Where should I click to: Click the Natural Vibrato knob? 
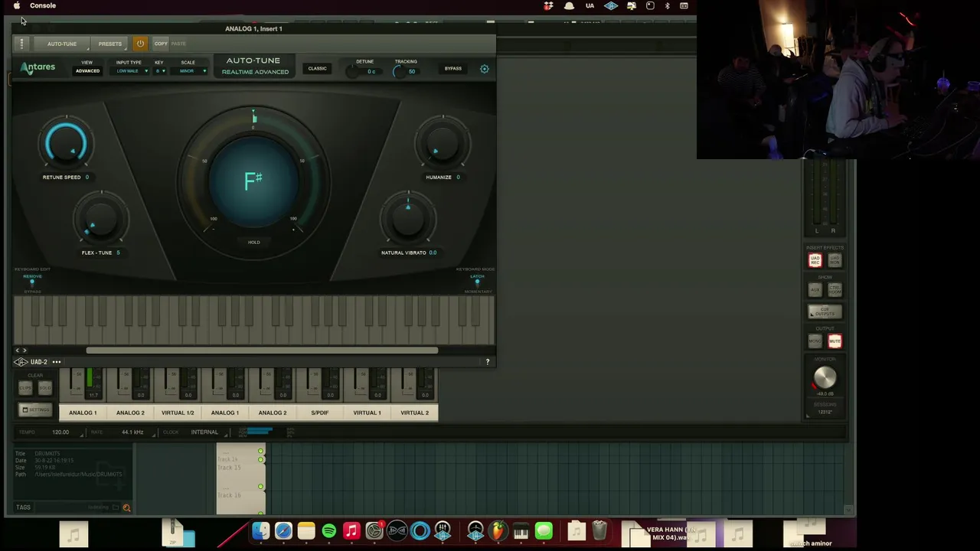[409, 218]
